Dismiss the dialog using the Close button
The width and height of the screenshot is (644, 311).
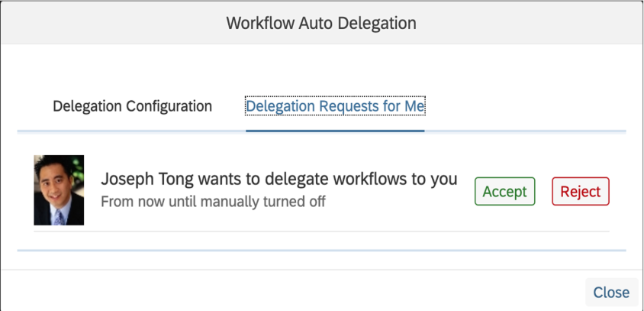(x=610, y=292)
